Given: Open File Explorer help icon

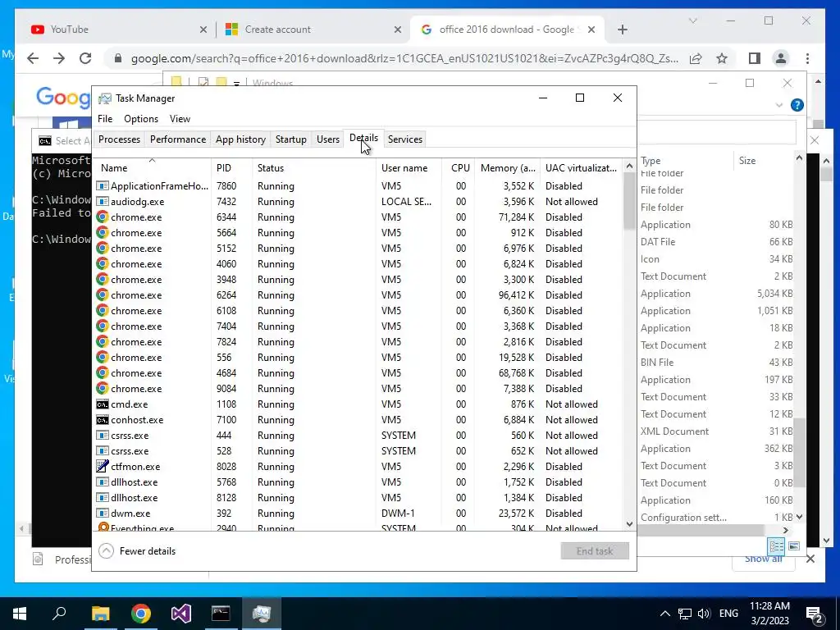Looking at the screenshot, I should pyautogui.click(x=797, y=105).
